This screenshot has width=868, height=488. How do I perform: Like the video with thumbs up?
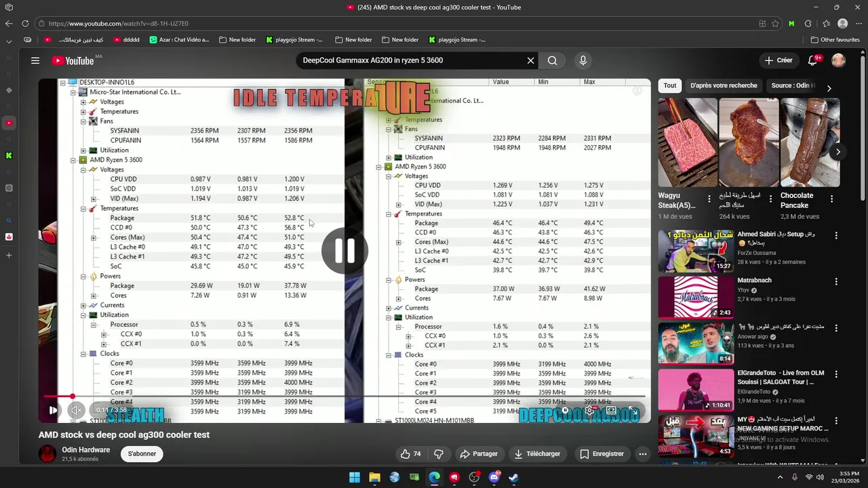tap(411, 454)
